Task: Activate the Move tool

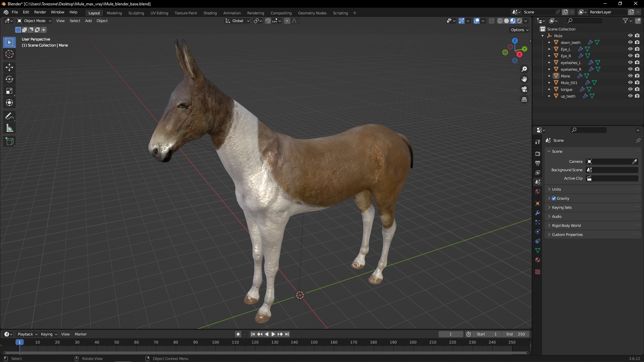Action: (x=9, y=67)
